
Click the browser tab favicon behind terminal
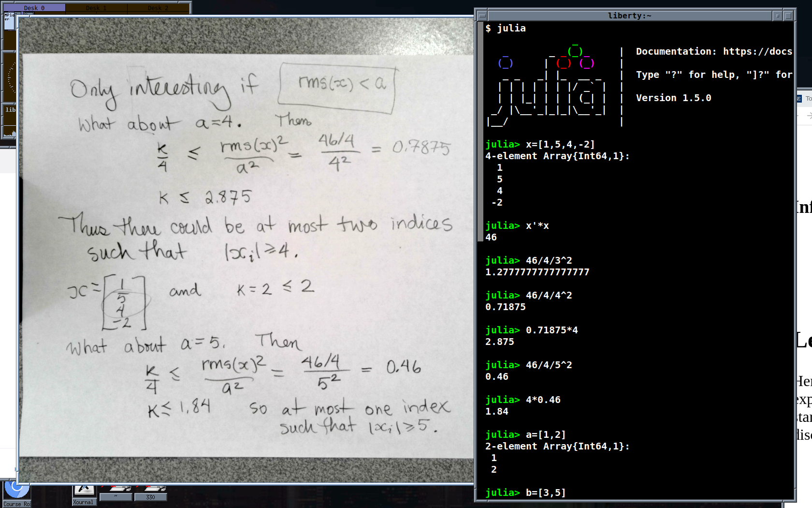pyautogui.click(x=799, y=99)
